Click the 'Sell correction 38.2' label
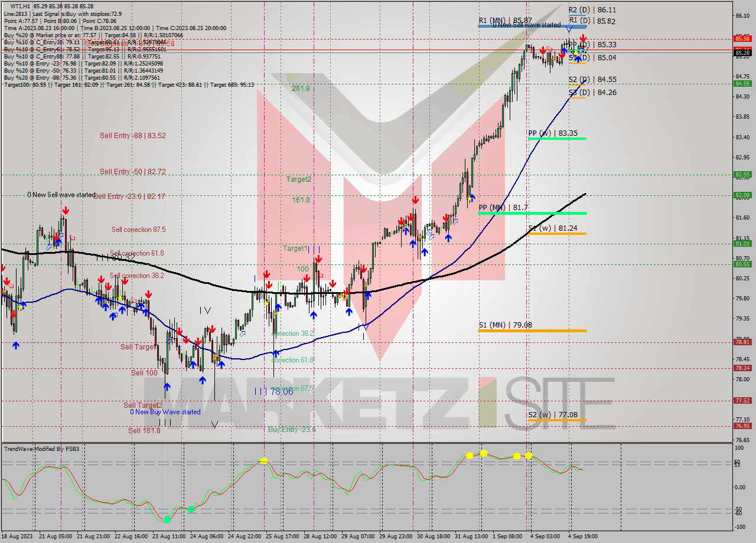Image resolution: width=756 pixels, height=543 pixels. 137,276
